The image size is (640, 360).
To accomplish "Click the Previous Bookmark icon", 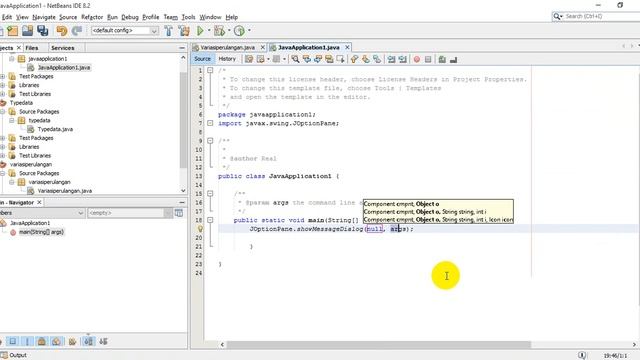I will [354, 60].
